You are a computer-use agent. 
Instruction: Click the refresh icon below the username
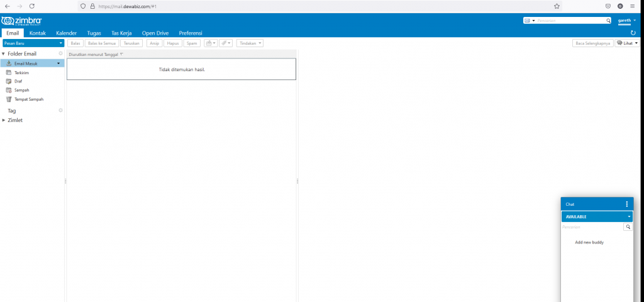(x=633, y=33)
